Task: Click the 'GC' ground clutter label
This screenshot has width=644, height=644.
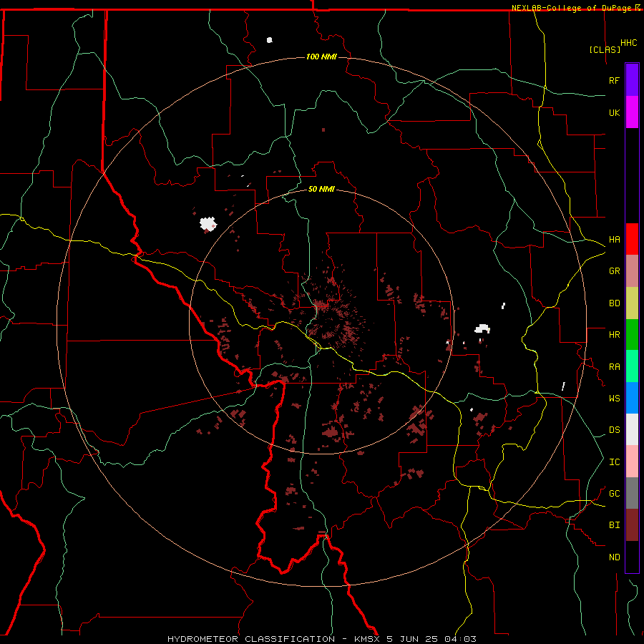Action: coord(614,494)
